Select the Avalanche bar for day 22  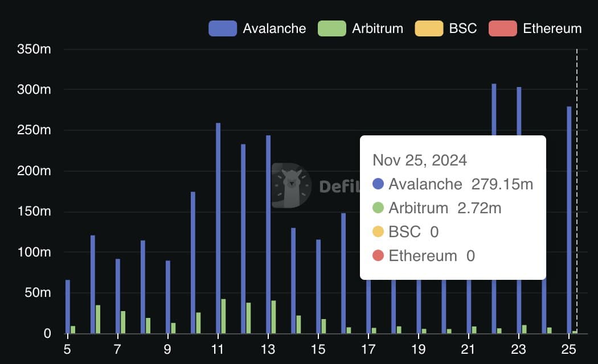[494, 110]
